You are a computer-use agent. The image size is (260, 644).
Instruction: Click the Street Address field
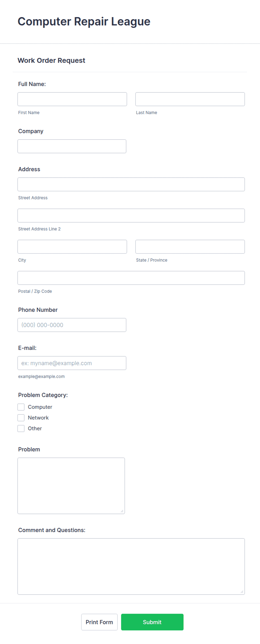coord(131,184)
